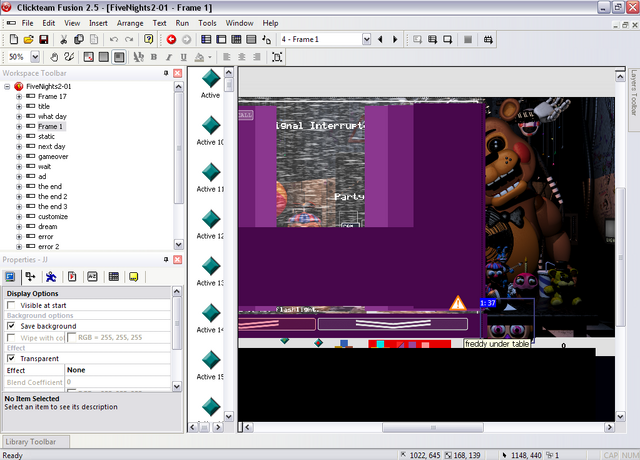640x460 pixels.
Task: Open Movement tab with running man icon
Action: [x=51, y=277]
